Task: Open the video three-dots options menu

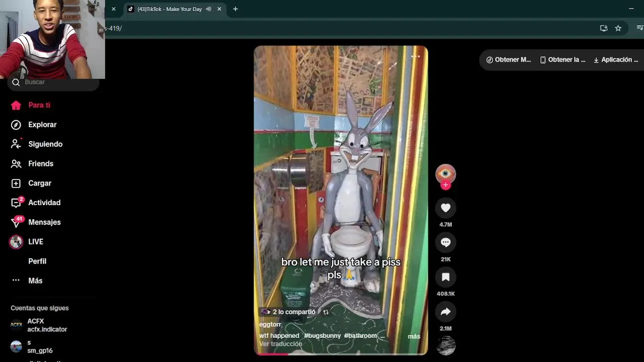Action: click(416, 56)
